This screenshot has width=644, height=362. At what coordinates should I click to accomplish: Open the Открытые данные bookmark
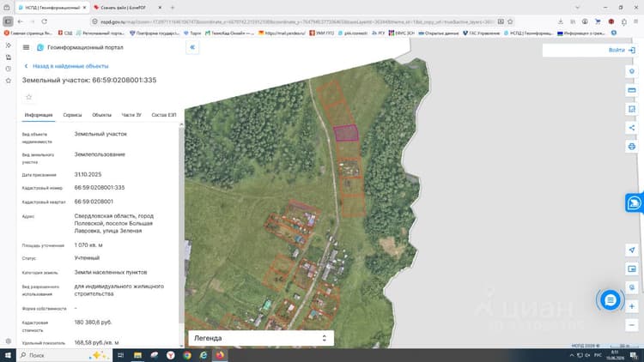click(438, 33)
